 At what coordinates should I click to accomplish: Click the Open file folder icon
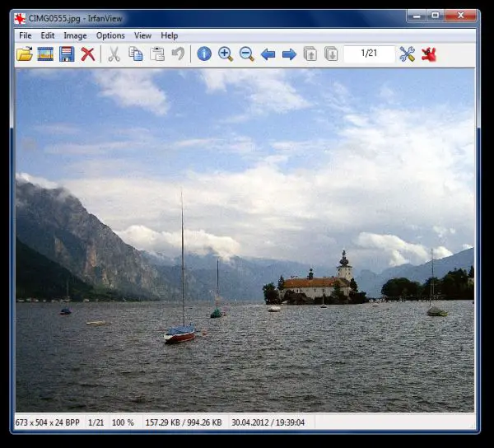25,54
